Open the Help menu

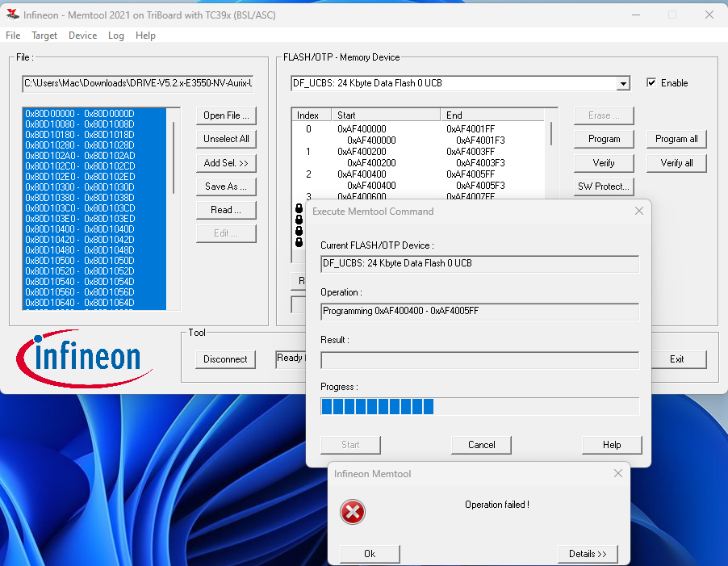[x=145, y=36]
